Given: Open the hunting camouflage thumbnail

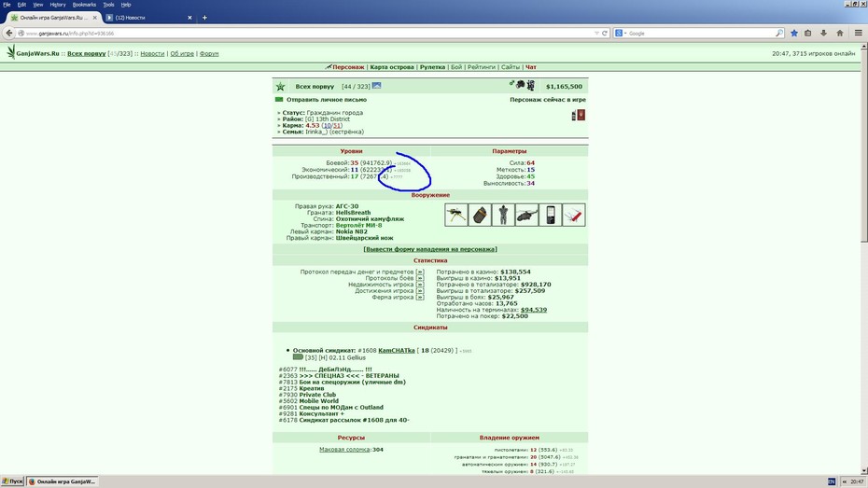Looking at the screenshot, I should coord(503,215).
